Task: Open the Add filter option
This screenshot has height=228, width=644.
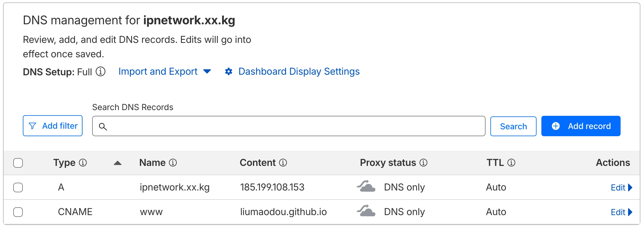Action: click(53, 126)
